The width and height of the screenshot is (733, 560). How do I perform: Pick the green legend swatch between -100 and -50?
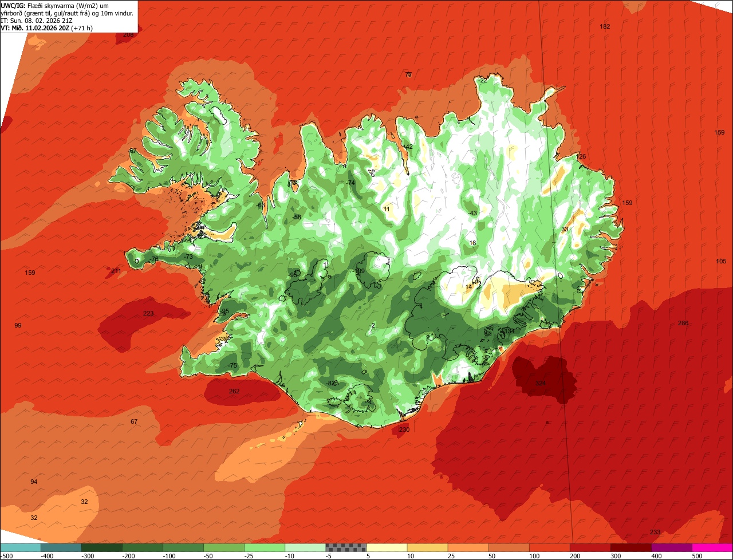tap(183, 547)
